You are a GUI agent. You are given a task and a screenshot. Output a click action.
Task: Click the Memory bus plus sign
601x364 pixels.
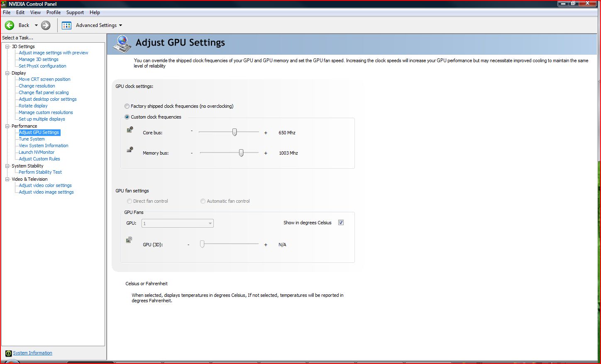click(266, 153)
